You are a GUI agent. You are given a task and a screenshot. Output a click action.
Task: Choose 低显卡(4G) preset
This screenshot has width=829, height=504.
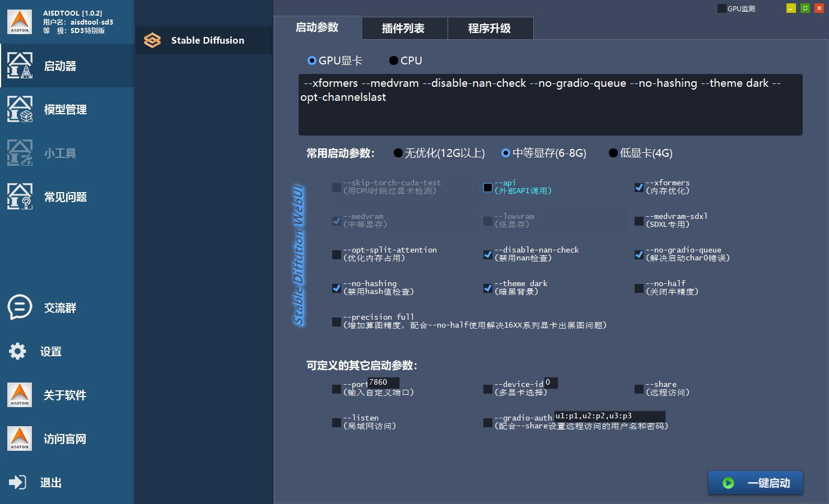(613, 153)
